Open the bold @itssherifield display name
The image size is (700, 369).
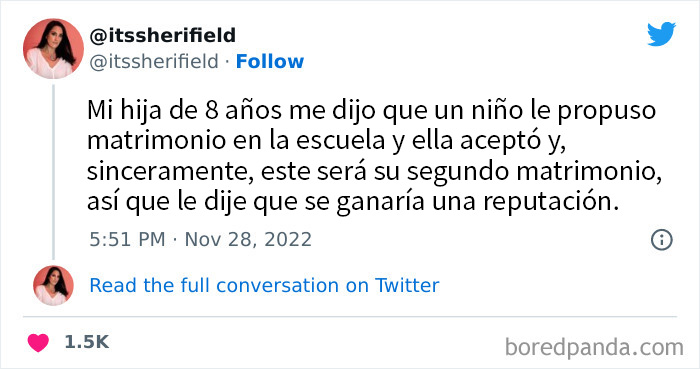click(x=162, y=35)
